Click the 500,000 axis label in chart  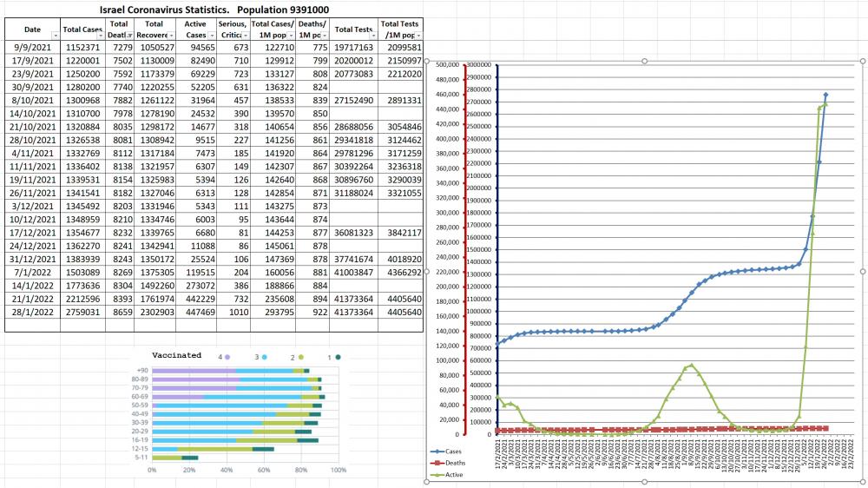[448, 65]
